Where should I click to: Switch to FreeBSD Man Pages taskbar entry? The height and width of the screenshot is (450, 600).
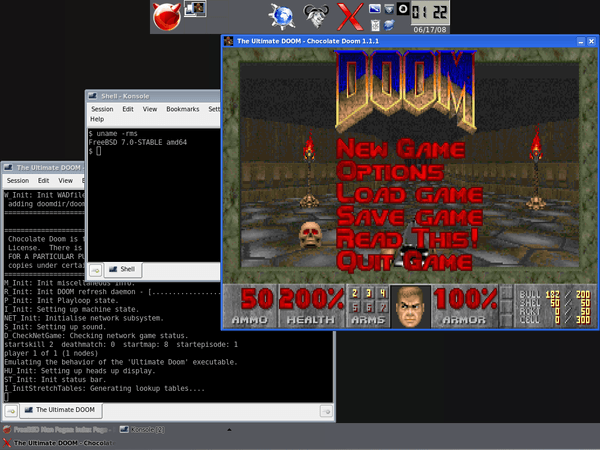pyautogui.click(x=57, y=430)
